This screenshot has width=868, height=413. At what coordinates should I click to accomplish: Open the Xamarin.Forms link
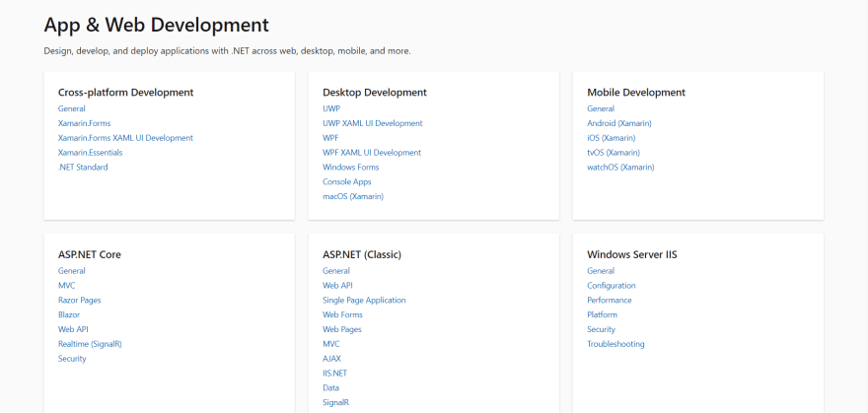coord(84,123)
